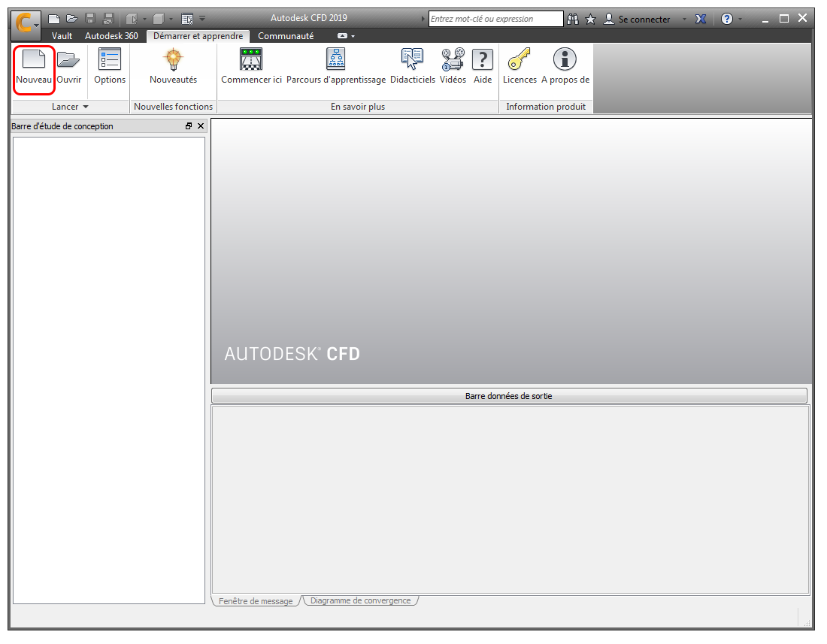Switch to the Vault tab
This screenshot has width=827, height=644.
pyautogui.click(x=62, y=36)
